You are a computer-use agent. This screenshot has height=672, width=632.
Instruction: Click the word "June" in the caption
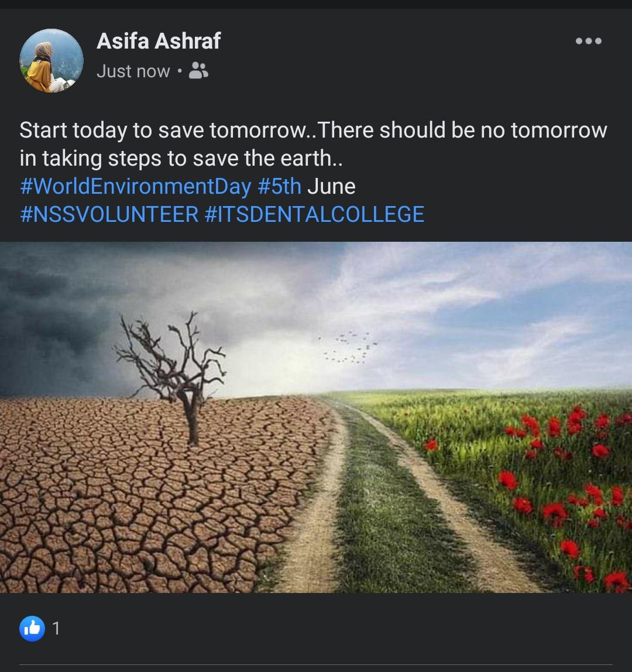coord(331,186)
